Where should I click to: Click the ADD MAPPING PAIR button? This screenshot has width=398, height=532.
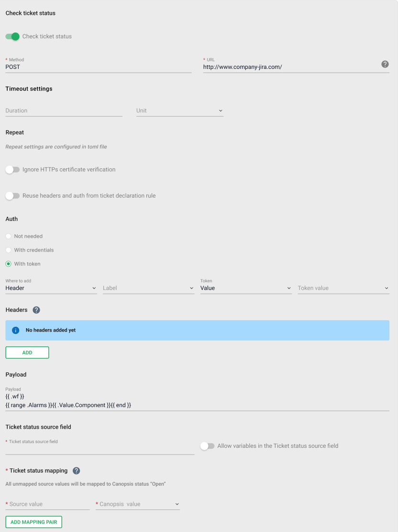pyautogui.click(x=33, y=522)
